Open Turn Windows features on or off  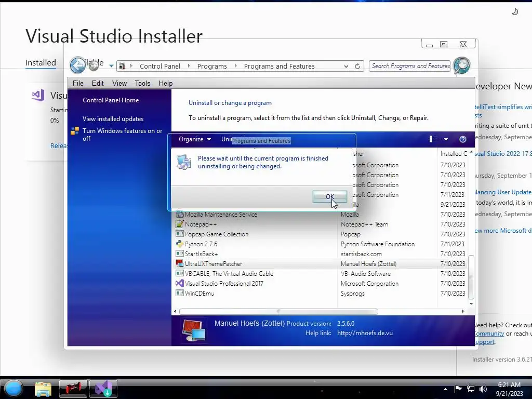tap(123, 135)
